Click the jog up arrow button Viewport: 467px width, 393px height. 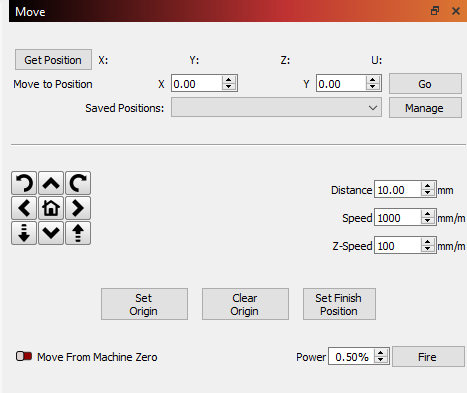coord(51,183)
